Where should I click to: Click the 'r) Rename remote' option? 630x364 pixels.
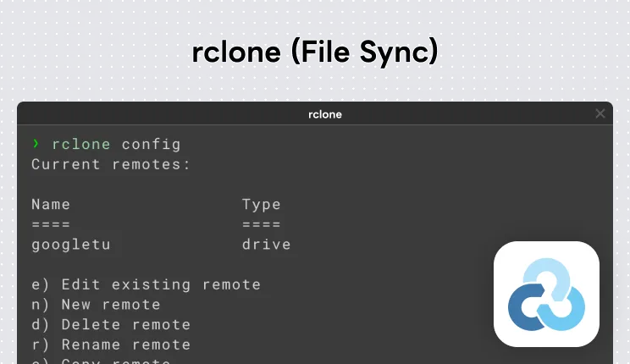click(x=111, y=345)
